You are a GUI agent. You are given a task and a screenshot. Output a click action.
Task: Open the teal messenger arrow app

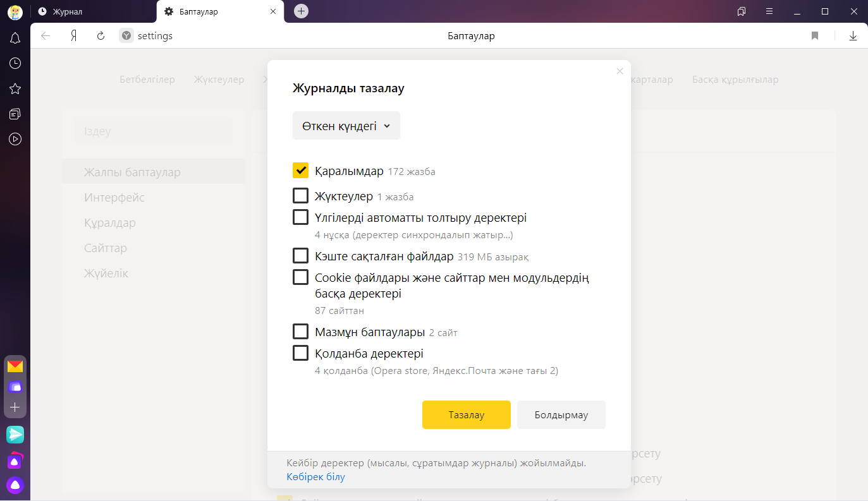(x=15, y=435)
